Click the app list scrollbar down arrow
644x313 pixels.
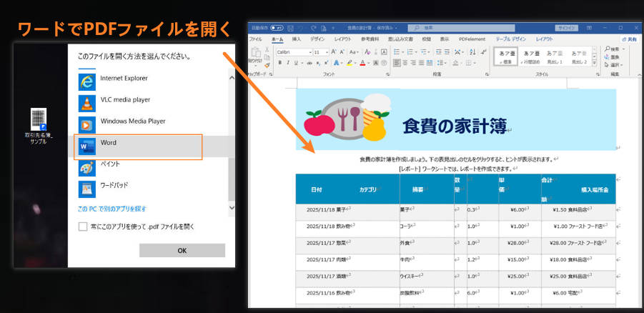click(x=232, y=208)
